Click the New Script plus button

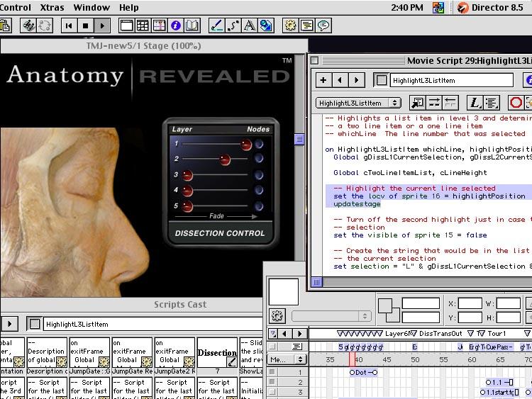pyautogui.click(x=323, y=80)
